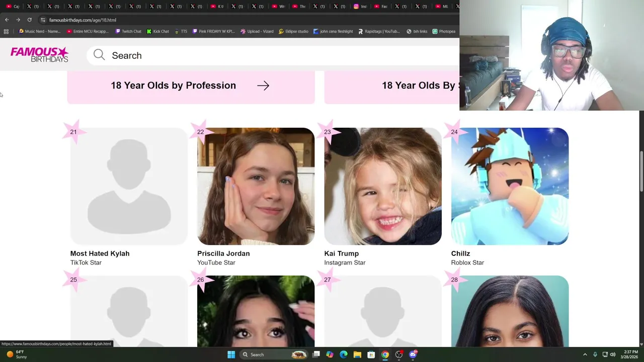This screenshot has width=644, height=362.
Task: Open the Photopea bookmark
Action: [x=444, y=31]
